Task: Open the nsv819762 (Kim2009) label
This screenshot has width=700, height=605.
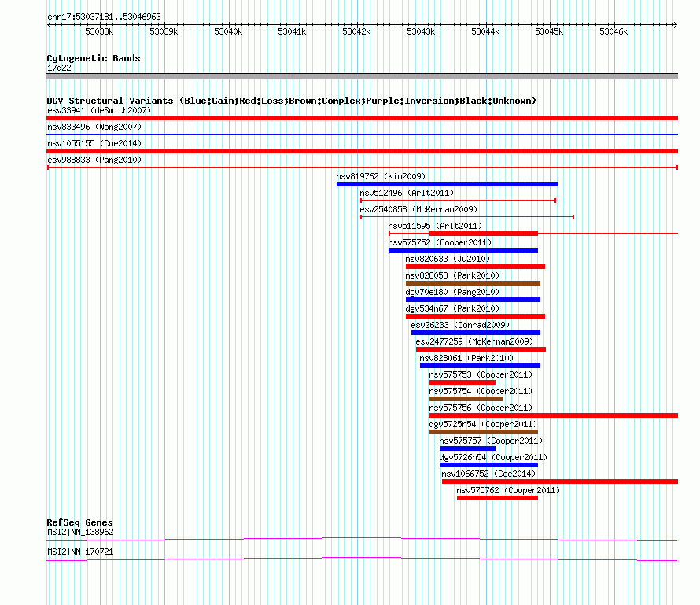Action: point(381,176)
